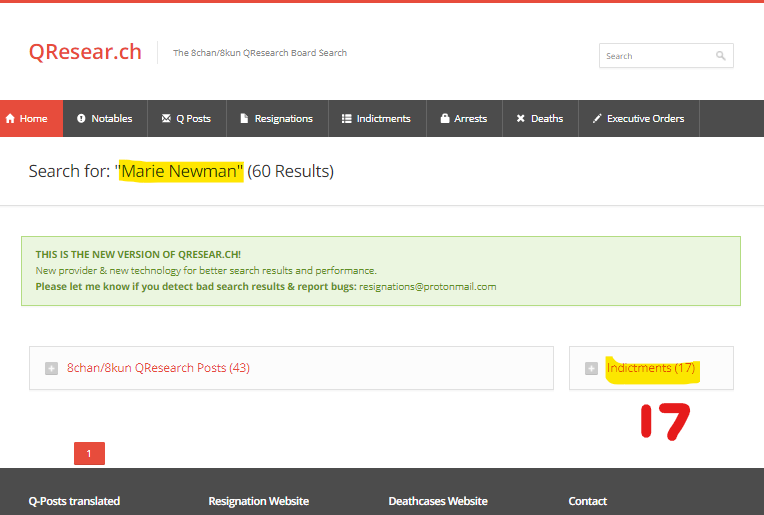Click the magnifier icon in search box

720,56
